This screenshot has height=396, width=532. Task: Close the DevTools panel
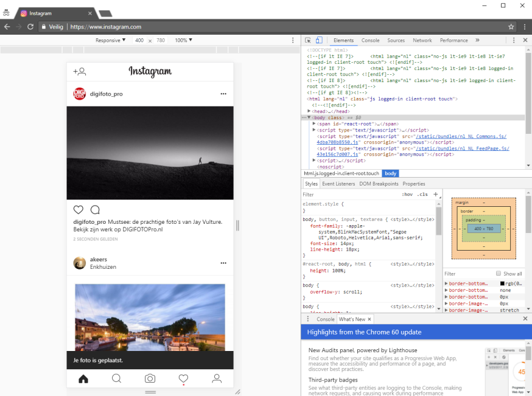pyautogui.click(x=525, y=40)
